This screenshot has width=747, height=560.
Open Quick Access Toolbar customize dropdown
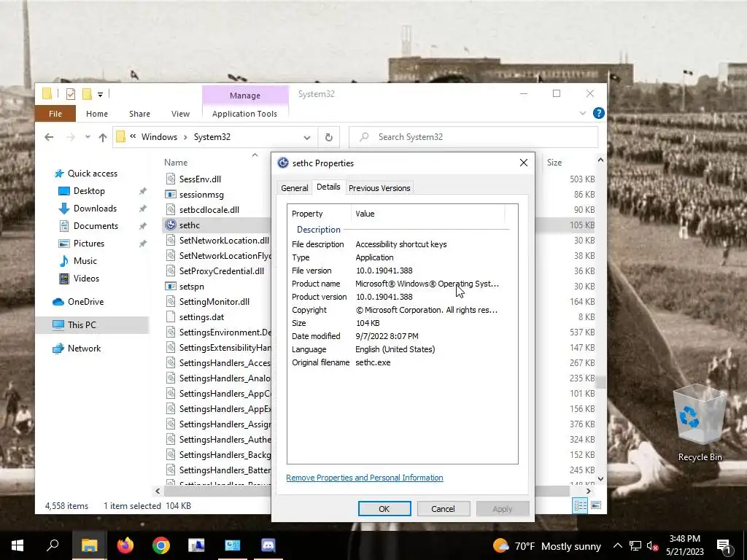coord(100,94)
